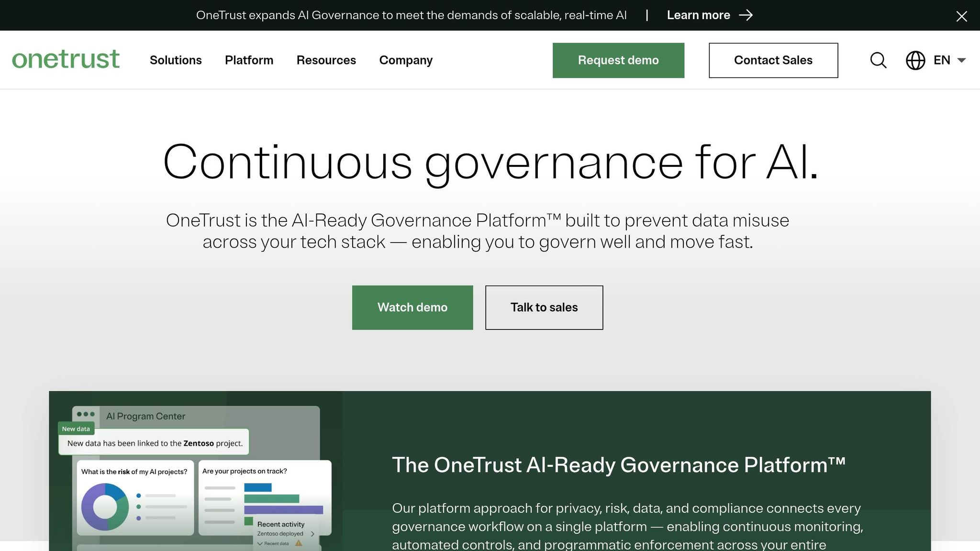
Task: Click the chevron next to Zentoso deployed
Action: [312, 534]
